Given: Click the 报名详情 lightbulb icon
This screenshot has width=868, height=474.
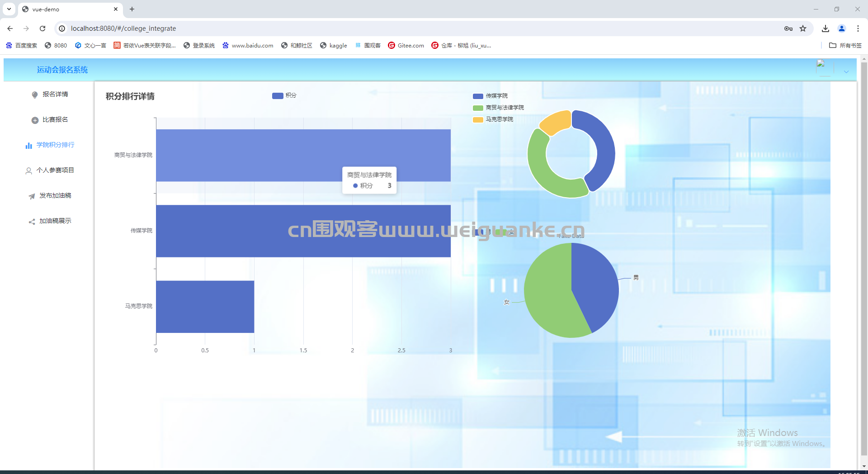Looking at the screenshot, I should 35,95.
